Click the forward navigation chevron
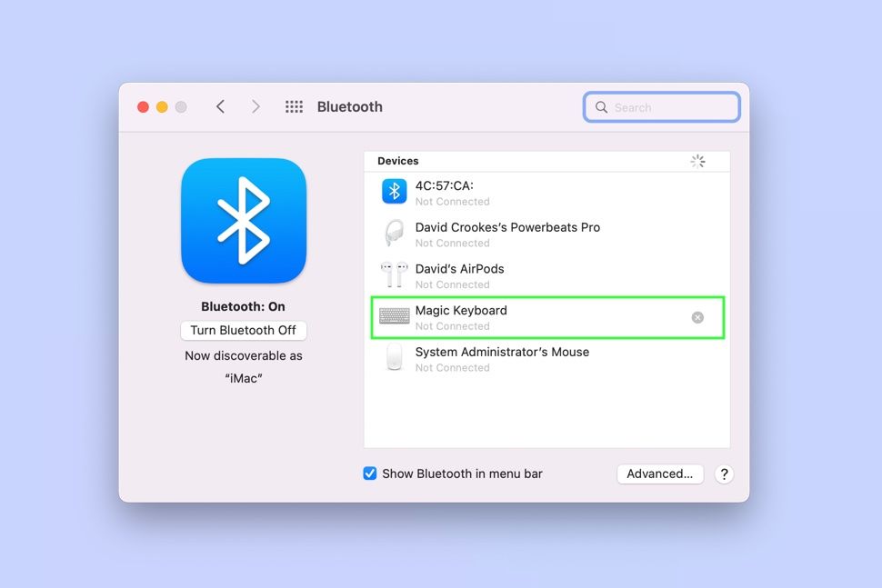 coord(256,106)
